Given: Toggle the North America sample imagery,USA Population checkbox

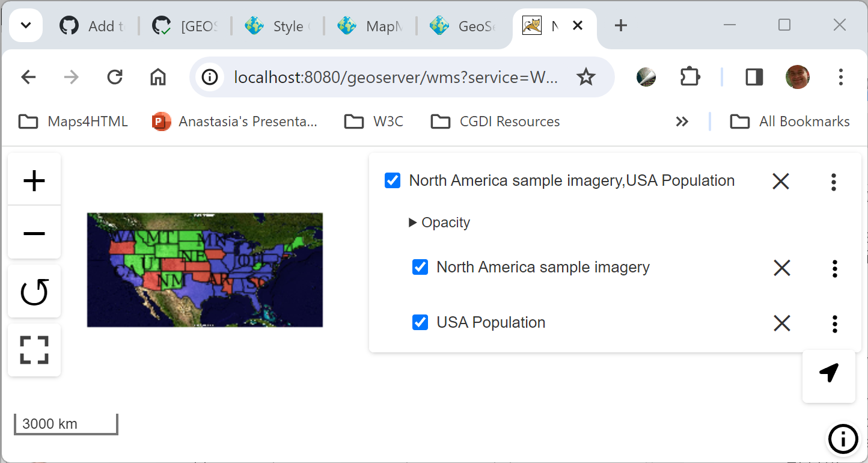Looking at the screenshot, I should (x=393, y=180).
